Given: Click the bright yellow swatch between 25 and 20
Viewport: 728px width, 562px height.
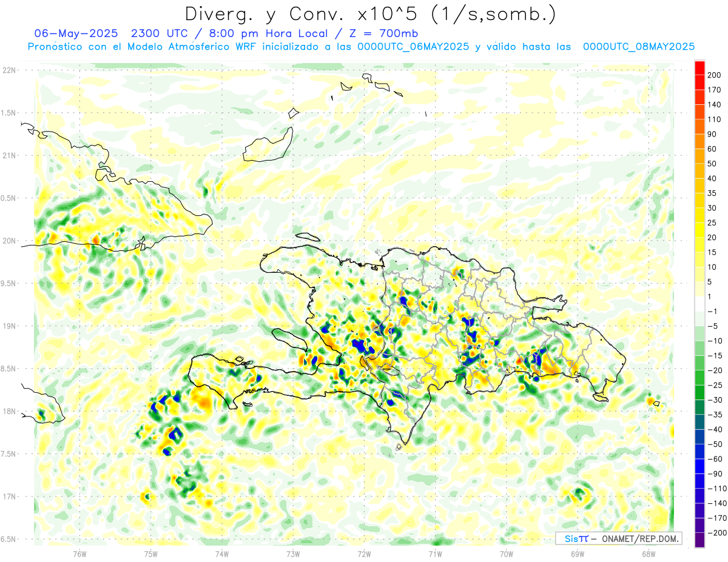Looking at the screenshot, I should tap(699, 230).
